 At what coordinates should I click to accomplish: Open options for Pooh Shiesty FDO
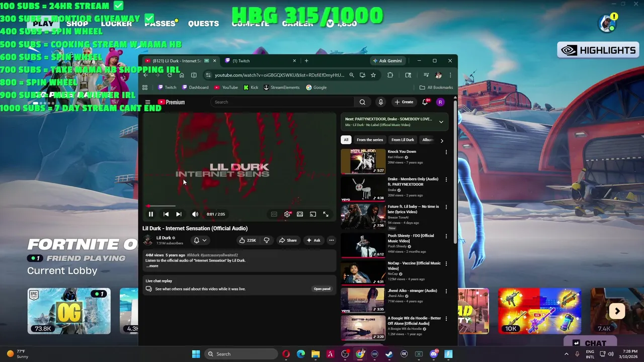[x=446, y=236]
